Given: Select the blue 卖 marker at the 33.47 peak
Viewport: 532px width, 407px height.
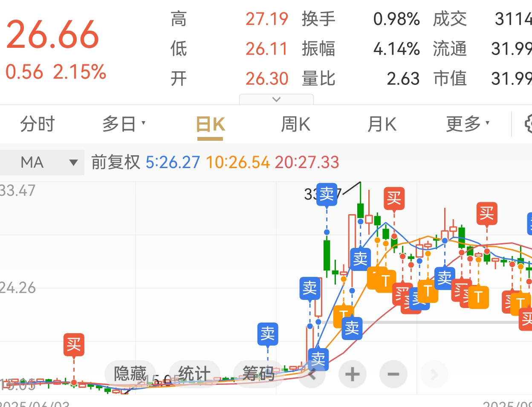Looking at the screenshot, I should (x=327, y=195).
